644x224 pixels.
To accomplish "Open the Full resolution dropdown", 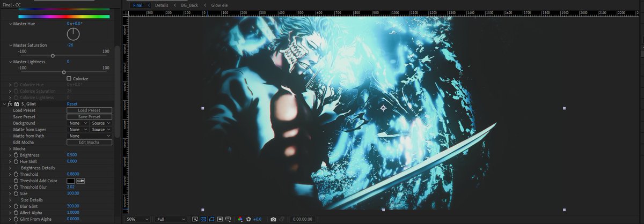I will 171,219.
